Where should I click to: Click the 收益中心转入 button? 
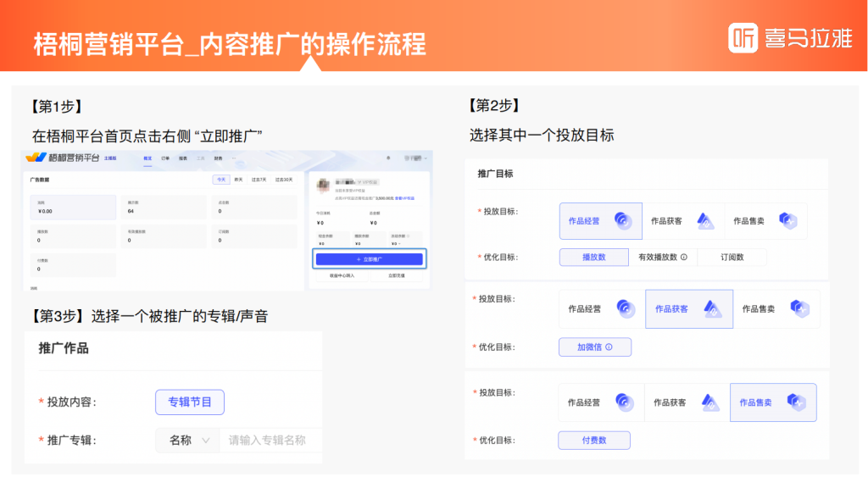[x=342, y=275]
